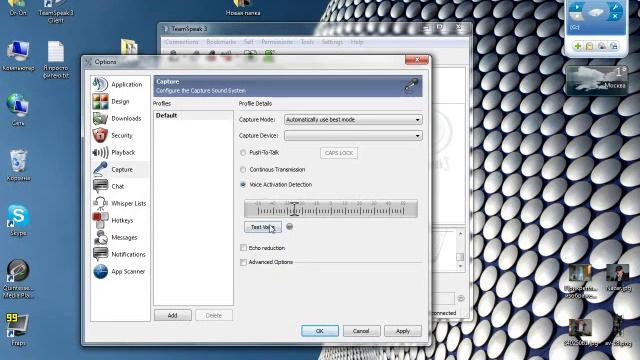Click the plus icon in the desktop gadget
The height and width of the screenshot is (360, 640).
point(577,46)
